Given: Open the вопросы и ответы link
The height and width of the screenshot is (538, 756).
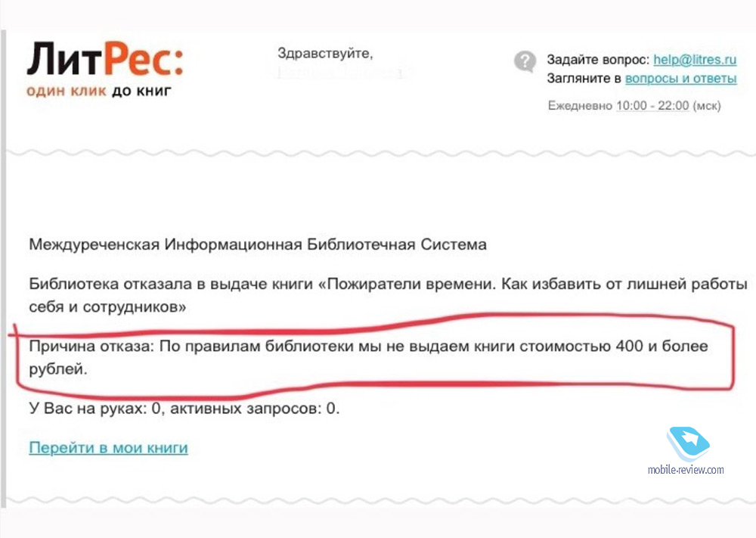Looking at the screenshot, I should (681, 78).
